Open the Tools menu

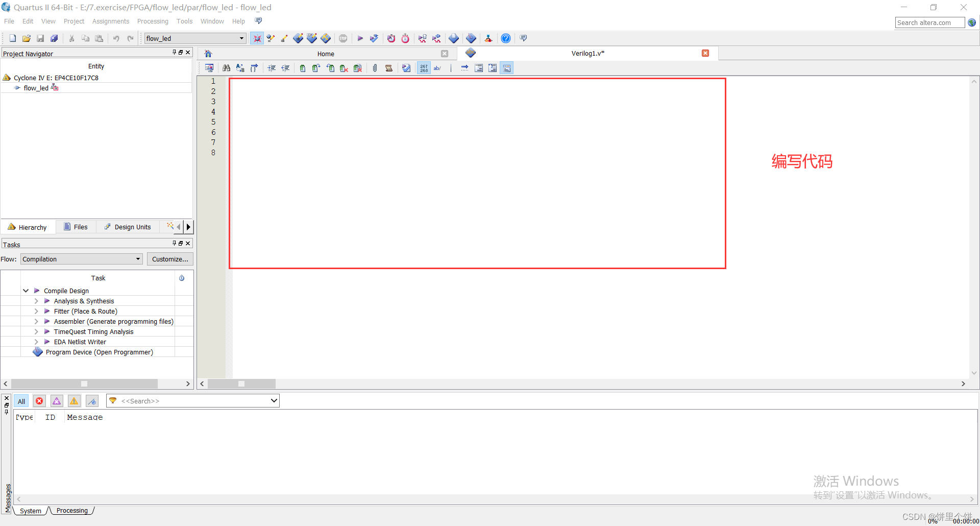pos(184,21)
